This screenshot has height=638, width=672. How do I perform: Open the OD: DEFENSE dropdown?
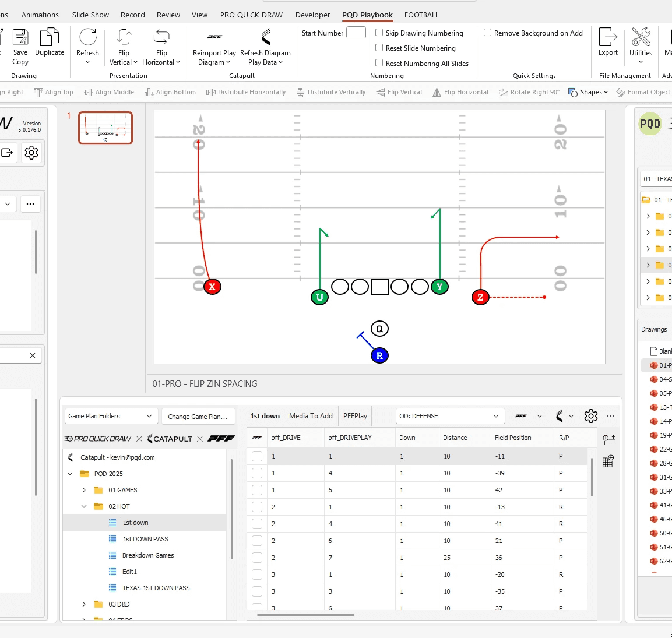pyautogui.click(x=450, y=416)
